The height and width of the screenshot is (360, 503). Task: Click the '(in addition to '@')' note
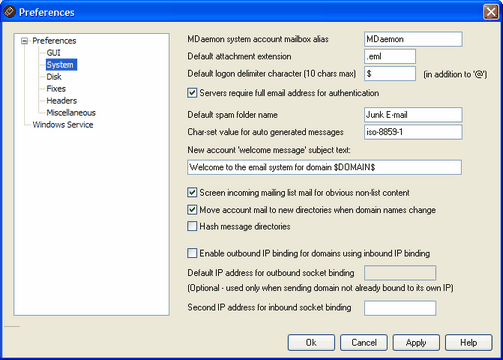455,74
